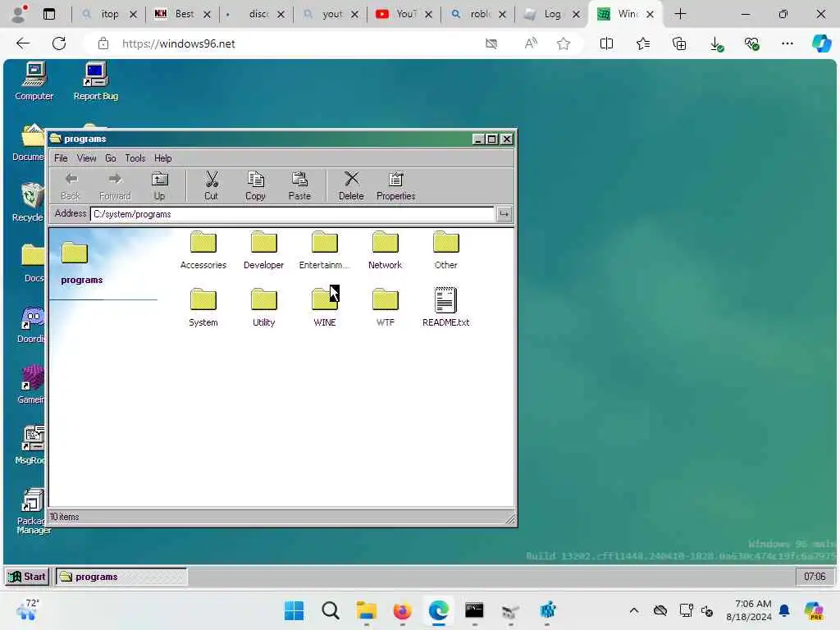Screen dimensions: 840x630
Task: Open Windows taskbar Search
Action: pyautogui.click(x=330, y=610)
